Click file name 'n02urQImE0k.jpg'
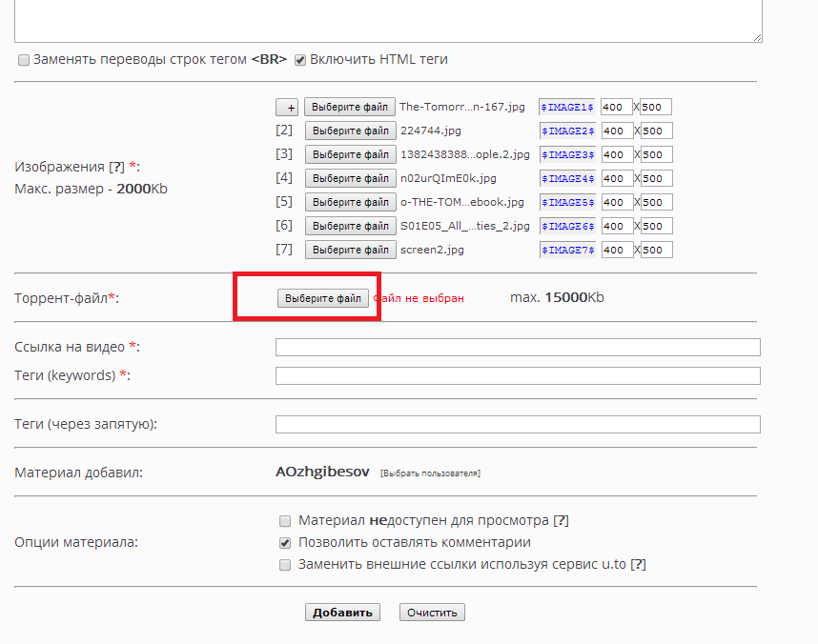This screenshot has height=644, width=818. click(449, 178)
